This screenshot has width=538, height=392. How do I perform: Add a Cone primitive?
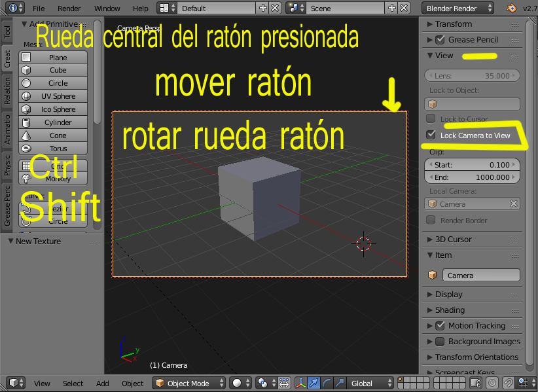click(x=53, y=135)
